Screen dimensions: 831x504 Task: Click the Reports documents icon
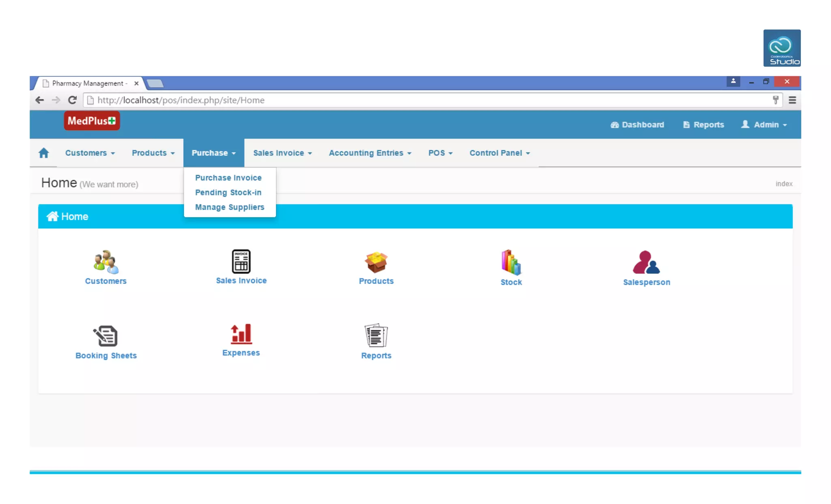click(376, 335)
